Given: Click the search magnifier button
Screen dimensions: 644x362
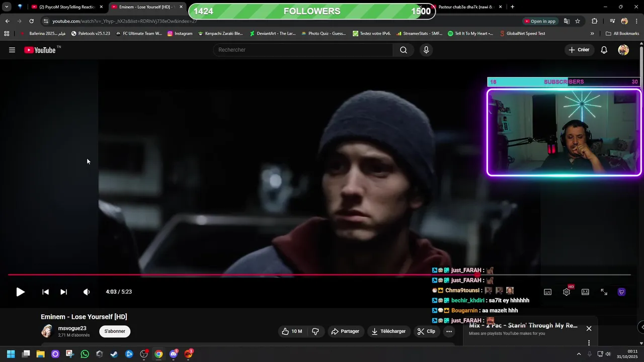Looking at the screenshot, I should pyautogui.click(x=404, y=50).
